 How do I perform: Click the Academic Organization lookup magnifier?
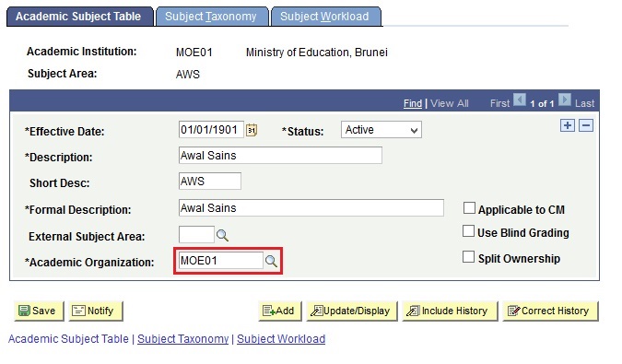tap(271, 262)
